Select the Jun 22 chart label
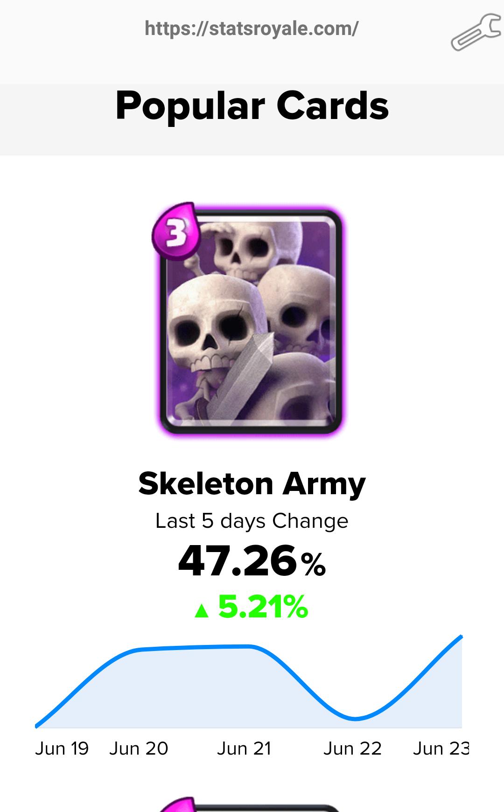Viewport: 504px width, 812px height. (x=352, y=748)
